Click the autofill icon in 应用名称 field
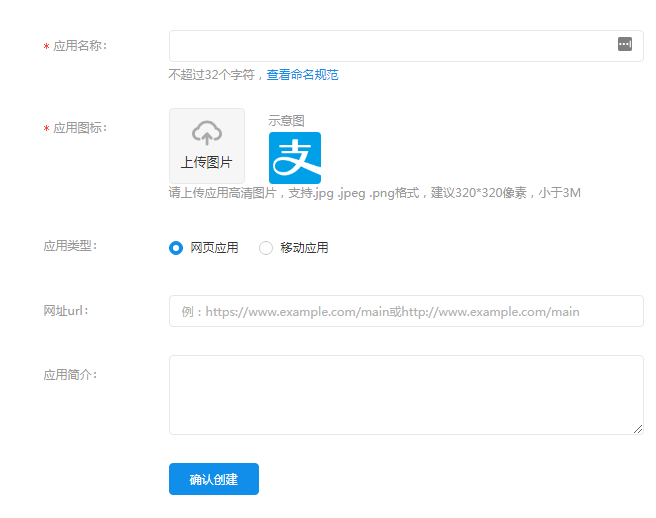Screen dimensions: 656x518 pos(625,44)
